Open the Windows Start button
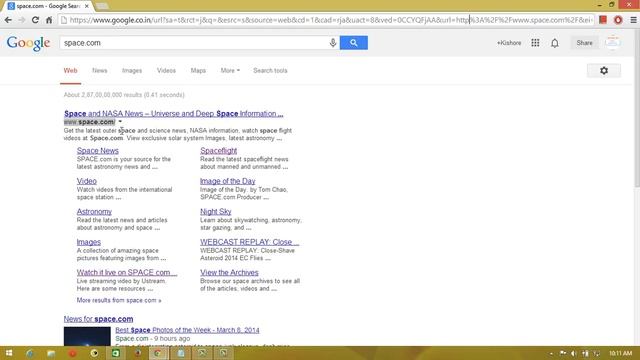The image size is (640, 360). (9, 353)
